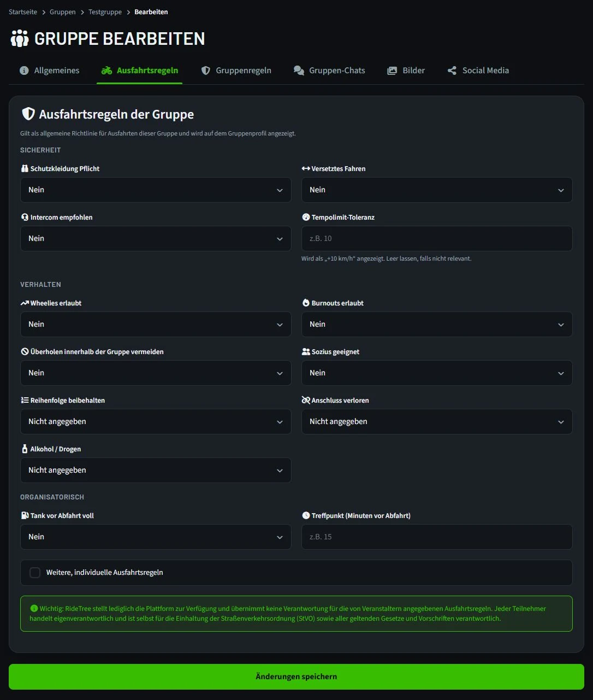The image size is (593, 700).
Task: Open the Überholen innerhalb der Gruppe dropdown
Action: pyautogui.click(x=156, y=373)
